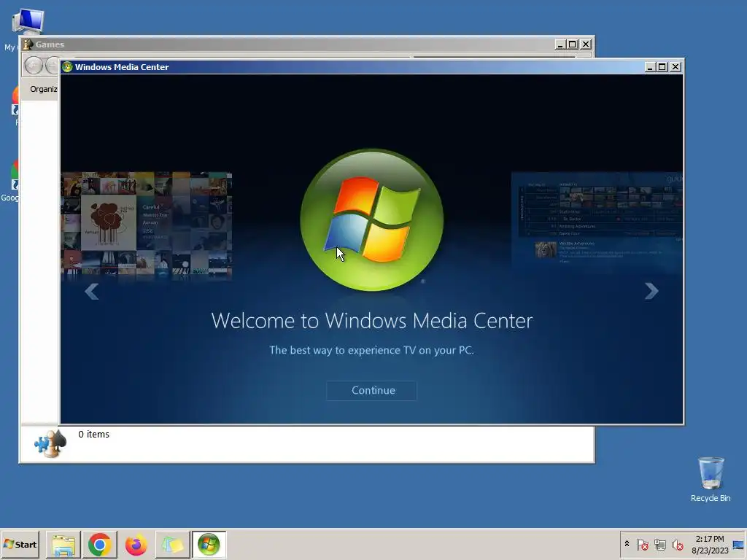Click Windows Media Center taskbar button
747x560 pixels.
click(x=209, y=544)
